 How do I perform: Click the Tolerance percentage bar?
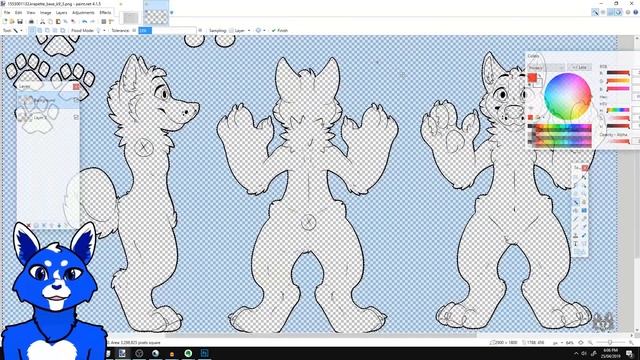(167, 31)
